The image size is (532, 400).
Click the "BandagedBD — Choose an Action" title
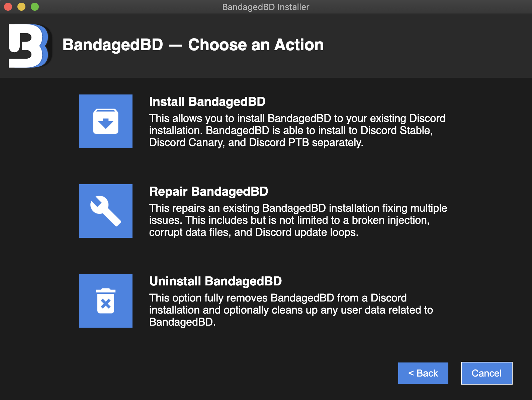pos(193,45)
